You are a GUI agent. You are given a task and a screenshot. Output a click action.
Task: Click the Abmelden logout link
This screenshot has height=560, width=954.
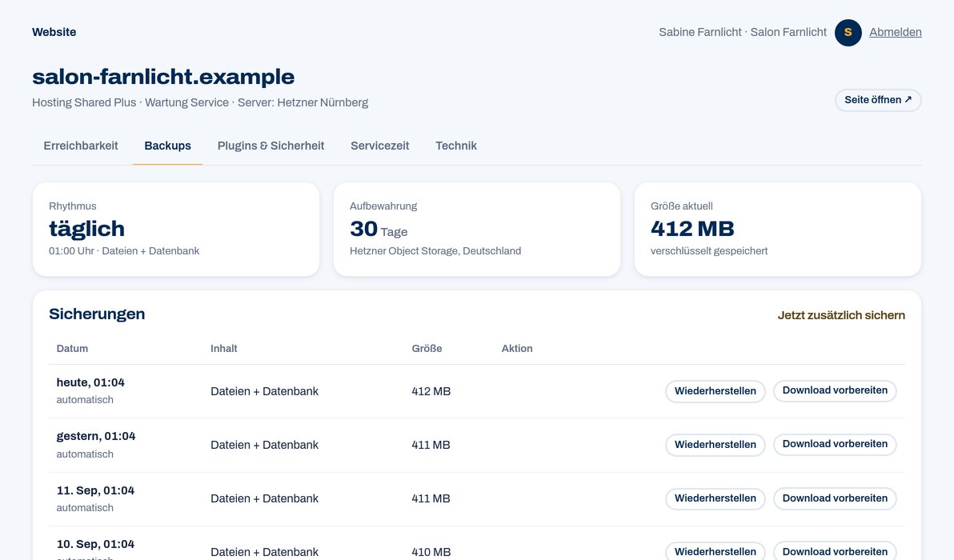pos(895,32)
